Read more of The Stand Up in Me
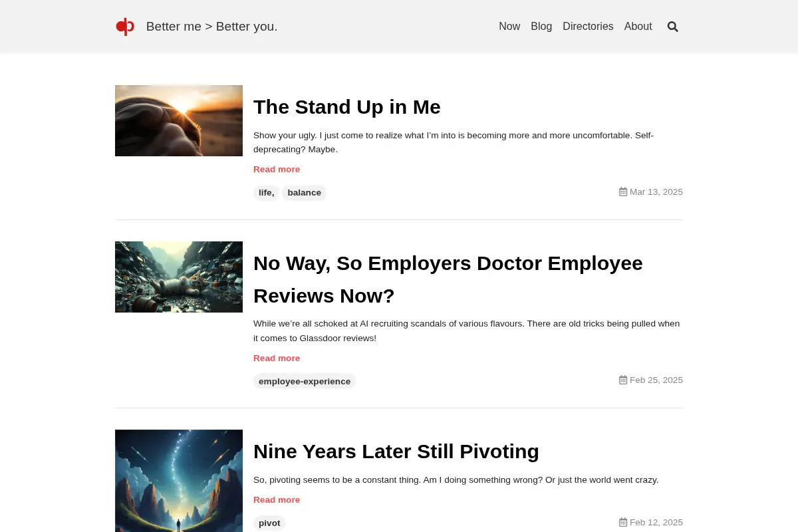Viewport: 798px width, 532px height. [277, 170]
